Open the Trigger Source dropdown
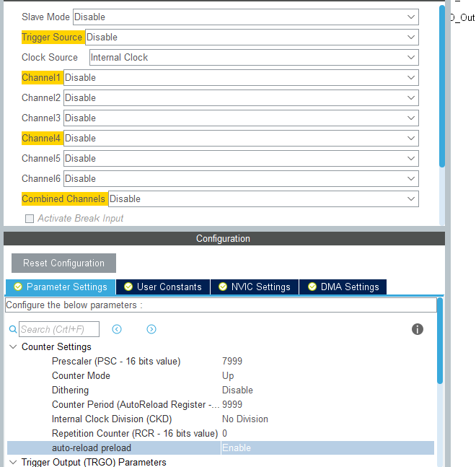 click(x=252, y=37)
